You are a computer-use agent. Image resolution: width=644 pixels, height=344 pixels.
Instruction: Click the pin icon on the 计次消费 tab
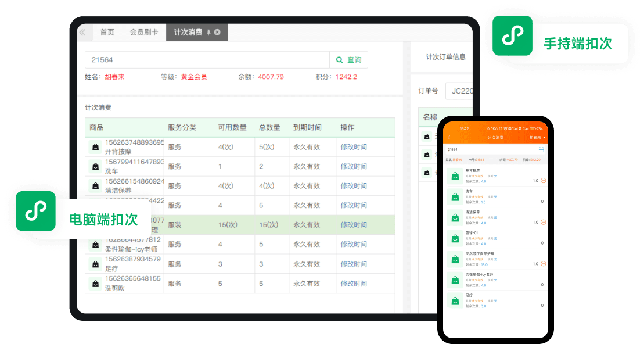pos(208,32)
